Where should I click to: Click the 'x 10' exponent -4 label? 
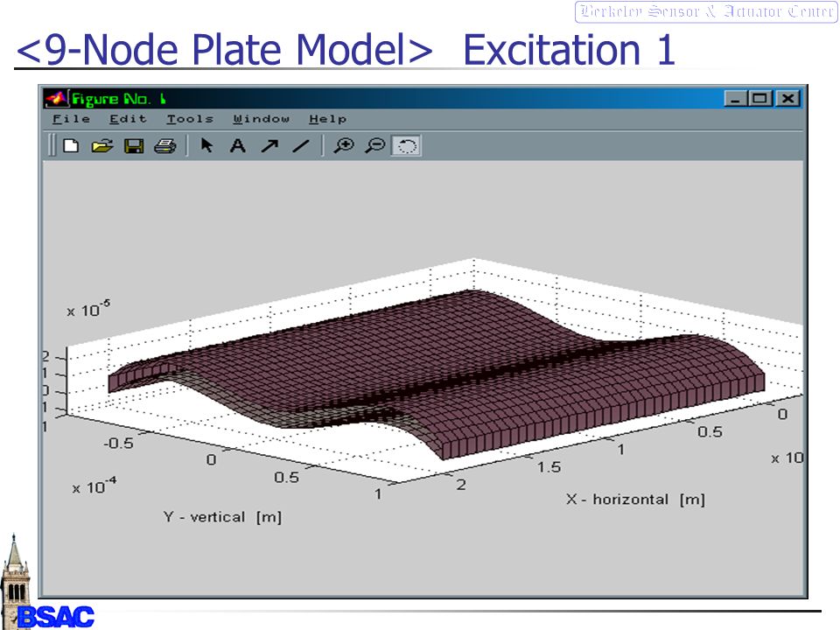94,486
